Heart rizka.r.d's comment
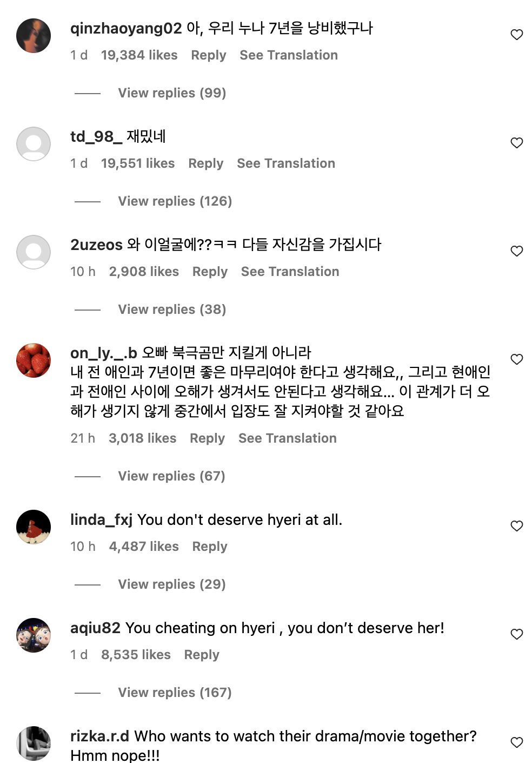Image resolution: width=532 pixels, height=763 pixels. pos(517,743)
